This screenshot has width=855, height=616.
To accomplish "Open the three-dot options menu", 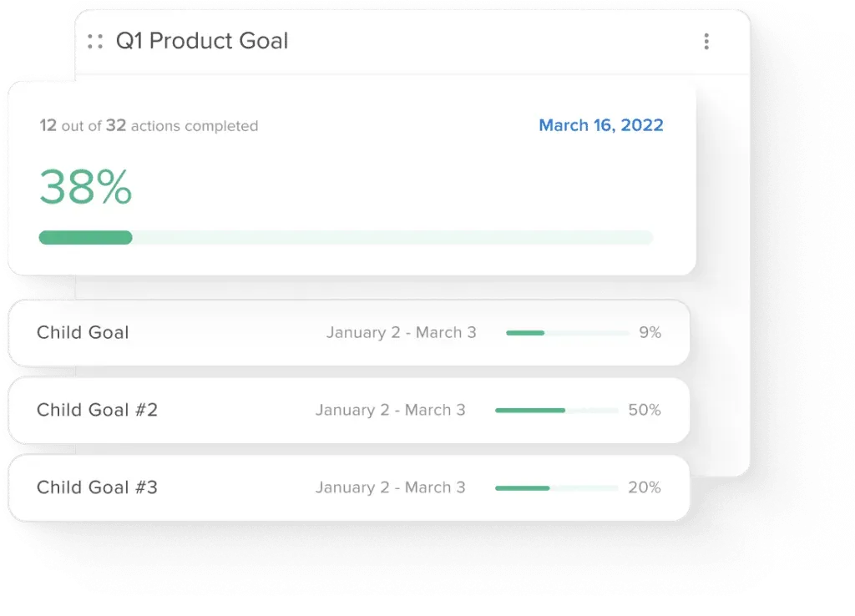I will (x=706, y=42).
